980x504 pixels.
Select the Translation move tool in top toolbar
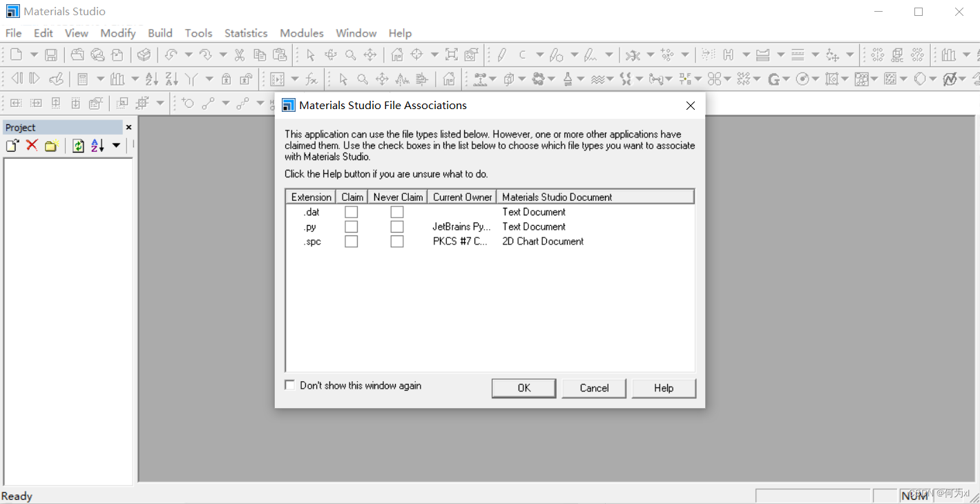[x=370, y=55]
